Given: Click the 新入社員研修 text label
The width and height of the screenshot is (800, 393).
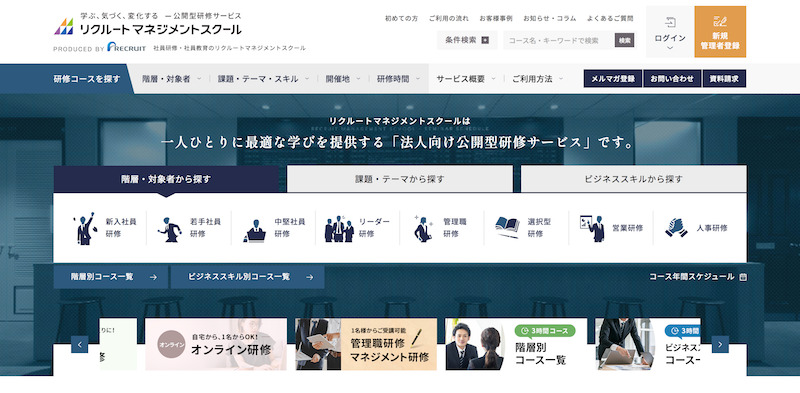Looking at the screenshot, I should point(121,228).
